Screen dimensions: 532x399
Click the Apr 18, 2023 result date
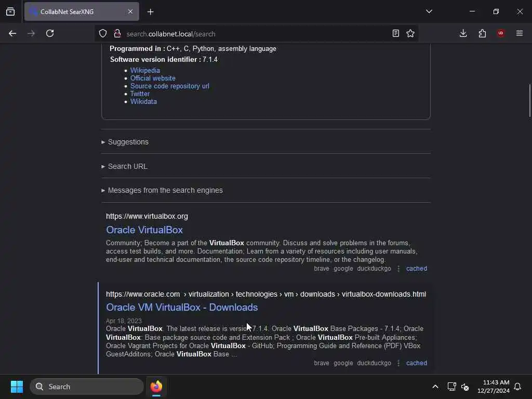(124, 321)
